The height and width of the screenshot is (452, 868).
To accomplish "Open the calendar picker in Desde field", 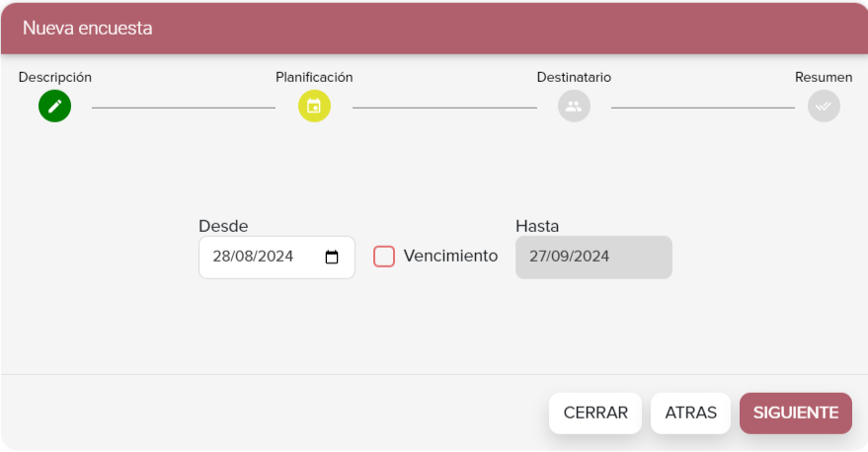I will [332, 258].
